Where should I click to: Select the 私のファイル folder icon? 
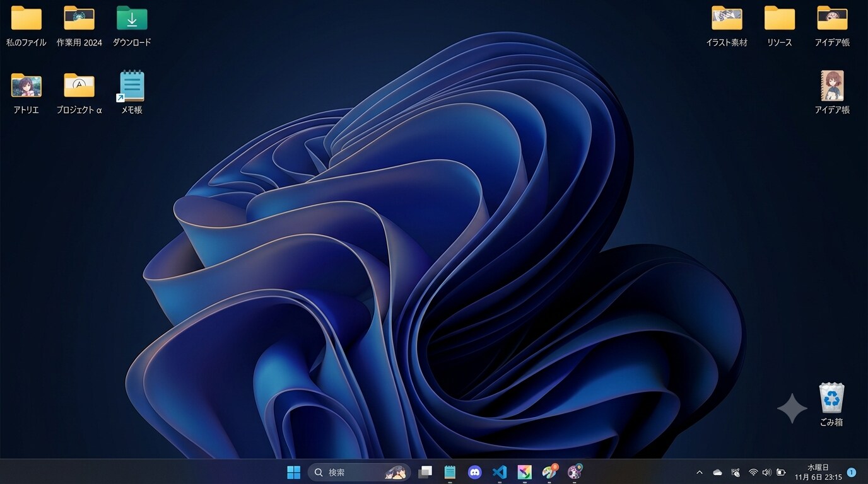(x=26, y=18)
